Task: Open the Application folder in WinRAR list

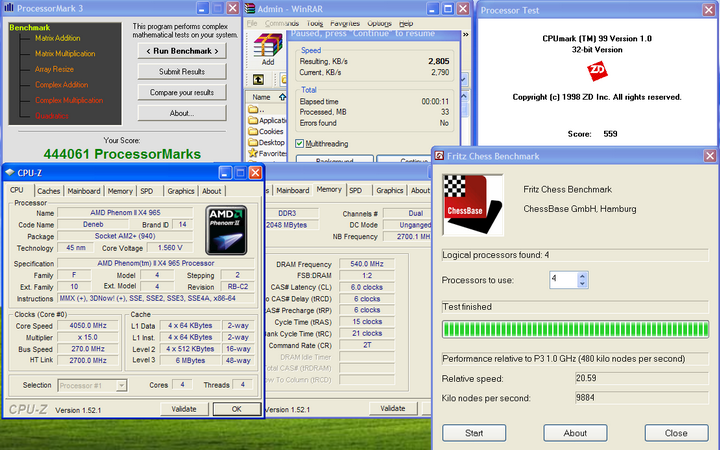Action: tap(267, 120)
